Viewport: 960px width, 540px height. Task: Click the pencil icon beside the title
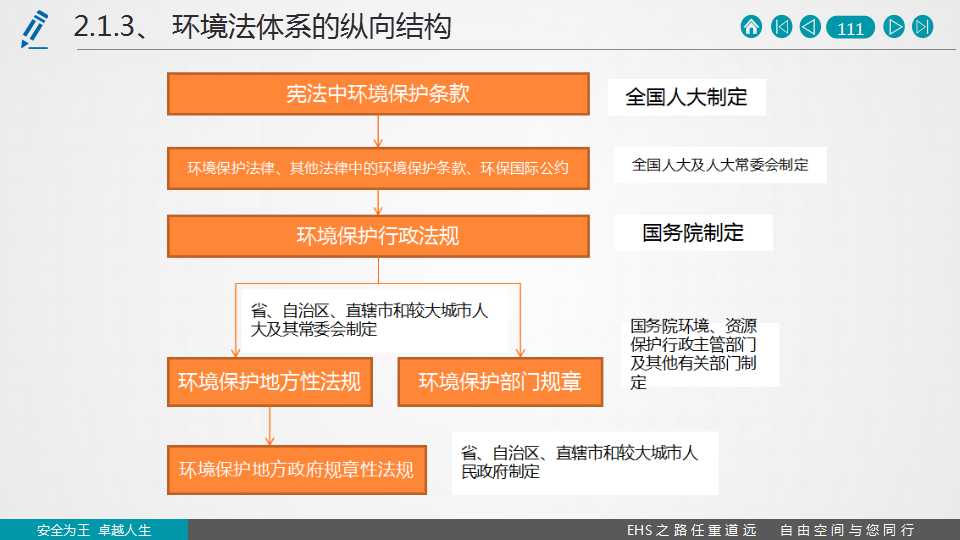click(x=34, y=29)
